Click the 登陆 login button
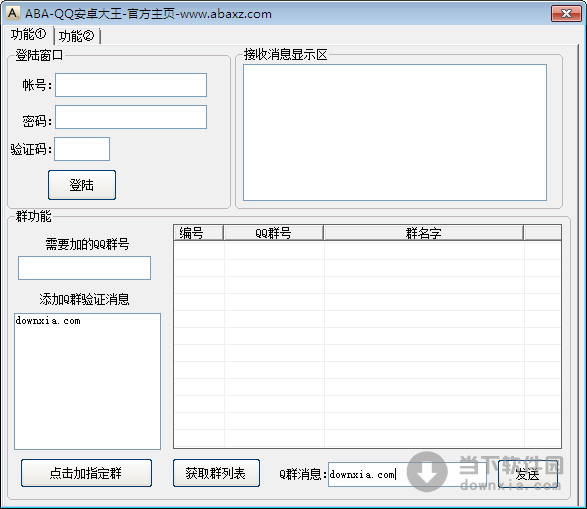The width and height of the screenshot is (587, 509). pos(82,185)
